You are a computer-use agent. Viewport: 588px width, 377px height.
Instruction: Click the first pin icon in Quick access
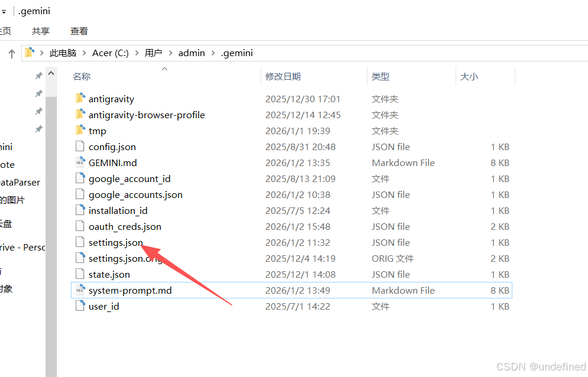[x=38, y=76]
